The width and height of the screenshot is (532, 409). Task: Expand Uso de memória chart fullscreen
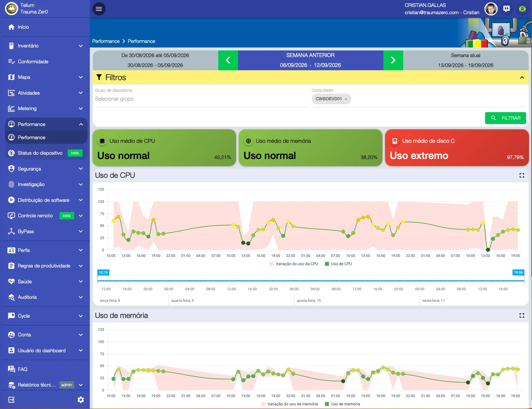coord(522,316)
